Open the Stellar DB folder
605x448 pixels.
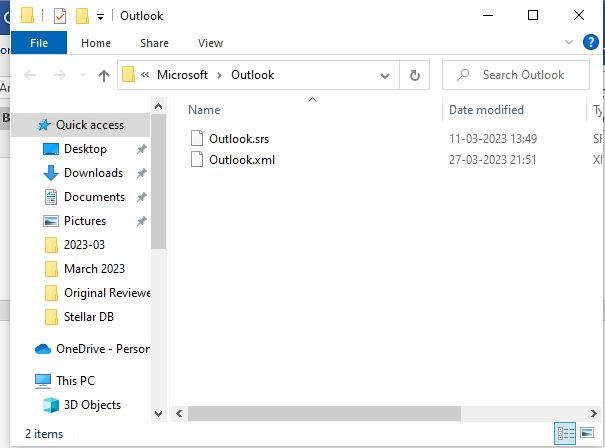(x=89, y=317)
